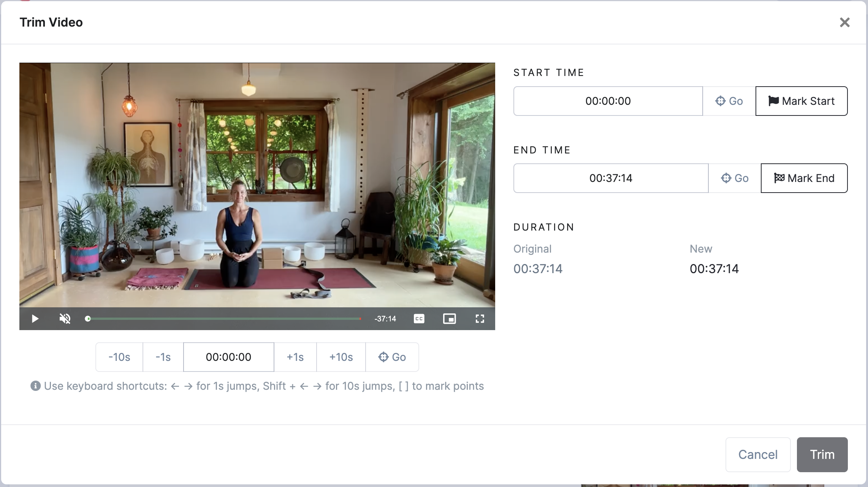Select the Original duration value 00:37:14
The height and width of the screenshot is (487, 868).
[x=538, y=269]
